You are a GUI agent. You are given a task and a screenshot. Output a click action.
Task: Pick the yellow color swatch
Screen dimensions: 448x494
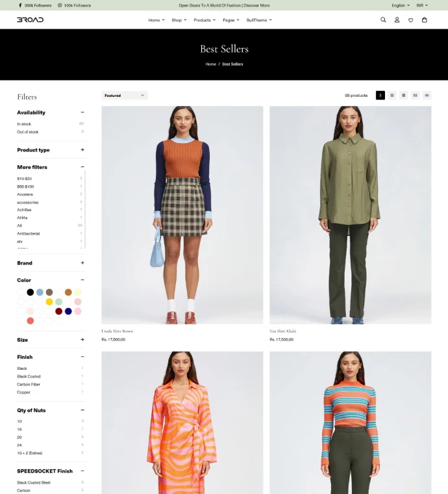coord(49,302)
